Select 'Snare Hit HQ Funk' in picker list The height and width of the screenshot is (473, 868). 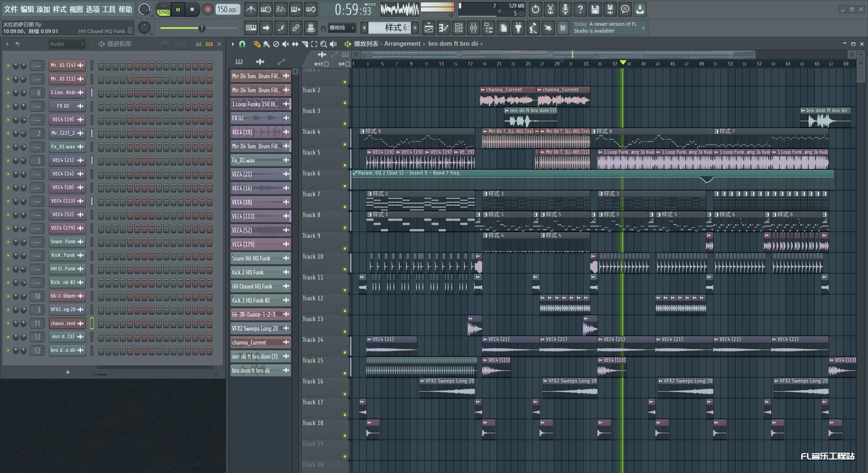tap(261, 258)
